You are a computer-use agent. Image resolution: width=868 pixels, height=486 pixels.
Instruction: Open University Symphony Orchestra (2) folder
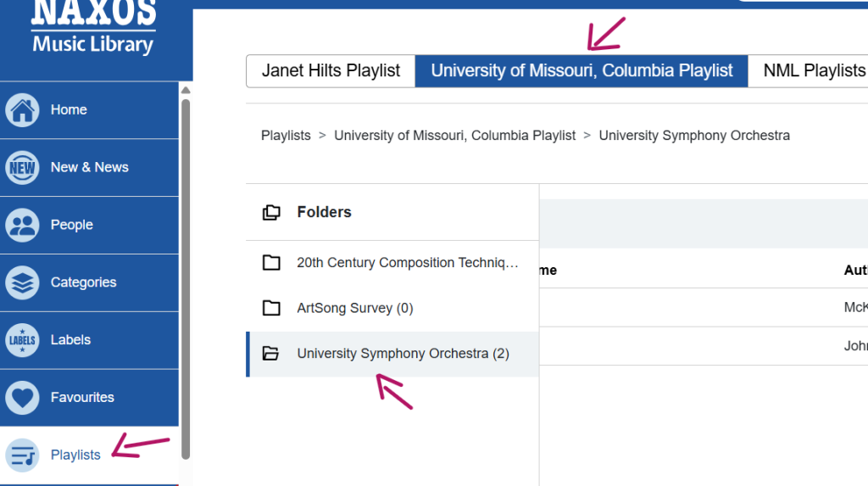(x=403, y=354)
